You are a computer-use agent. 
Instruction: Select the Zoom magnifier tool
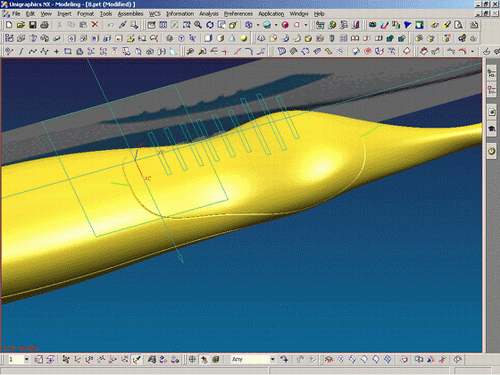[x=198, y=25]
